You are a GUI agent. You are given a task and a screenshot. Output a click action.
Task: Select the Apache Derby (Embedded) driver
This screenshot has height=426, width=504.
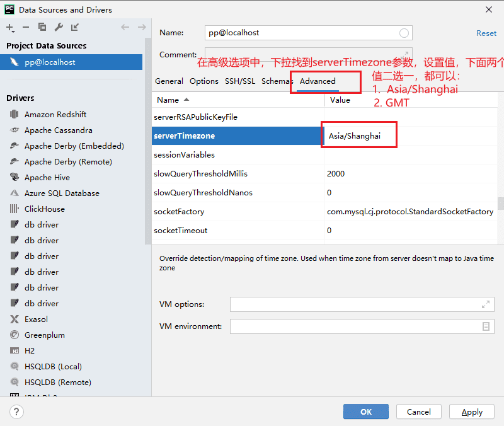[x=74, y=146]
